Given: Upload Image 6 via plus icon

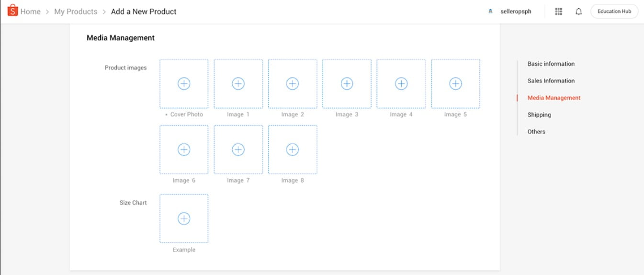Looking at the screenshot, I should click(184, 149).
